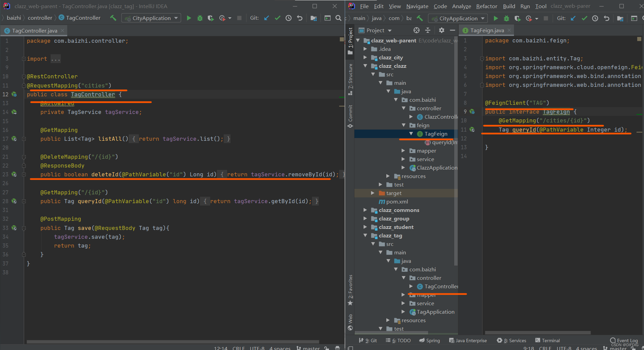The height and width of the screenshot is (350, 644).
Task: Click the green Run button in left window
Action: tap(189, 18)
